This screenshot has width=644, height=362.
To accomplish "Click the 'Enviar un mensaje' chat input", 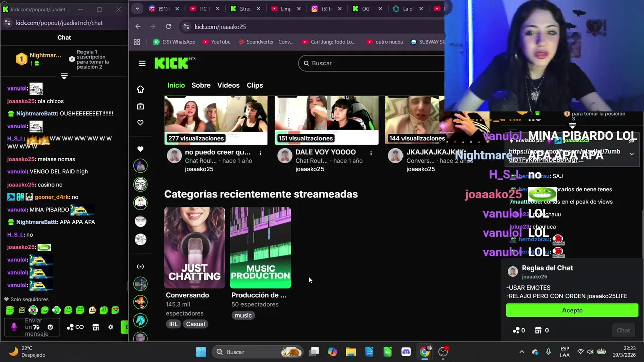I will tap(33, 327).
